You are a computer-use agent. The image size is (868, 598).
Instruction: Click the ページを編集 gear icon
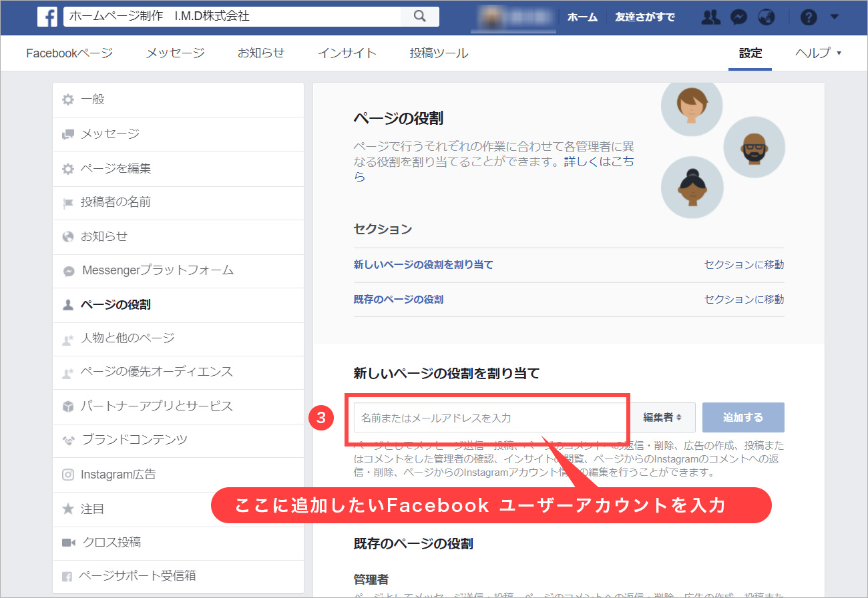click(68, 169)
